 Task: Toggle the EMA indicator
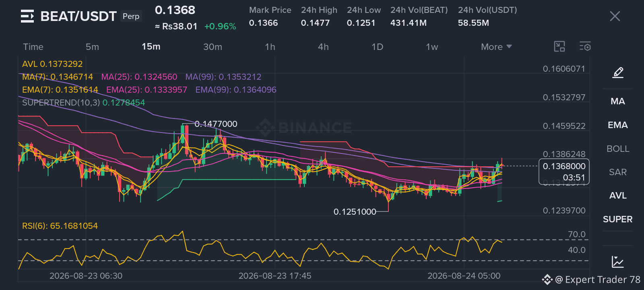coord(618,125)
